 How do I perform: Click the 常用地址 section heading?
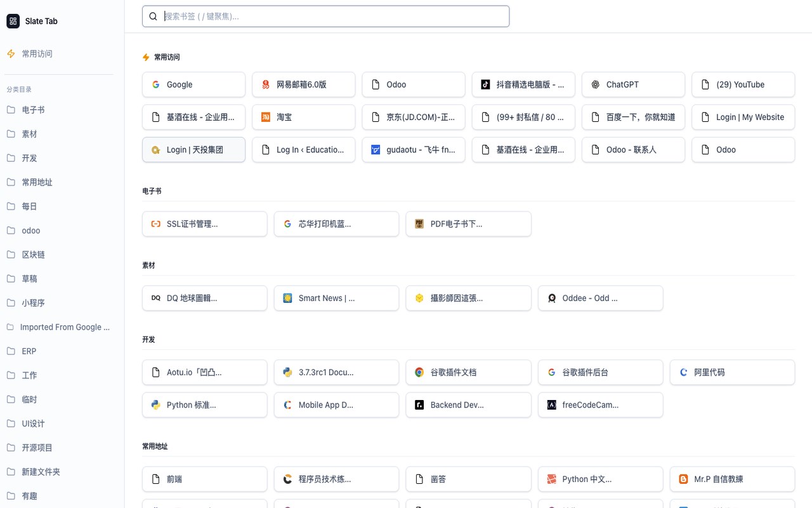pos(155,446)
